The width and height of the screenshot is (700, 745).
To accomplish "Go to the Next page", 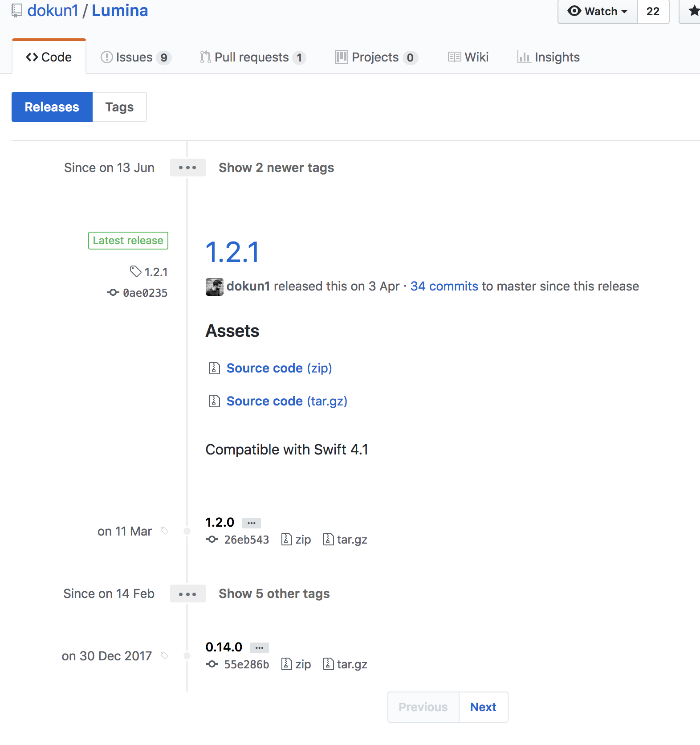I will (484, 707).
